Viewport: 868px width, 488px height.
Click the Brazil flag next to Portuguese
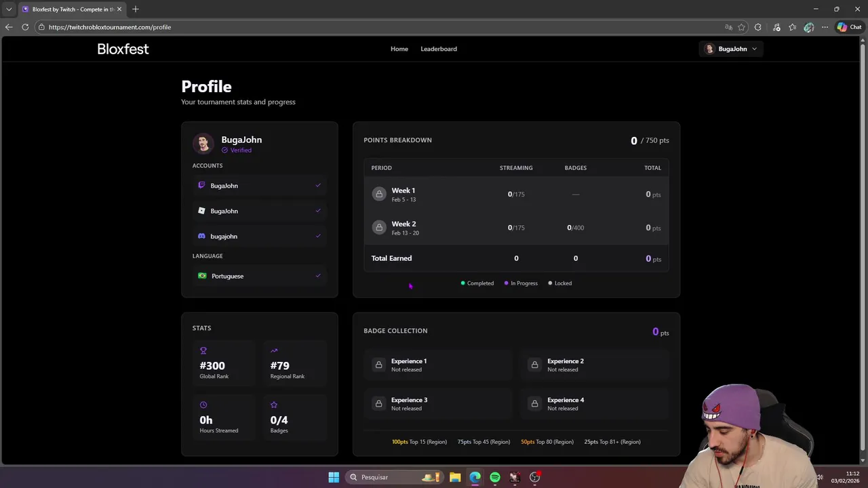pyautogui.click(x=202, y=276)
